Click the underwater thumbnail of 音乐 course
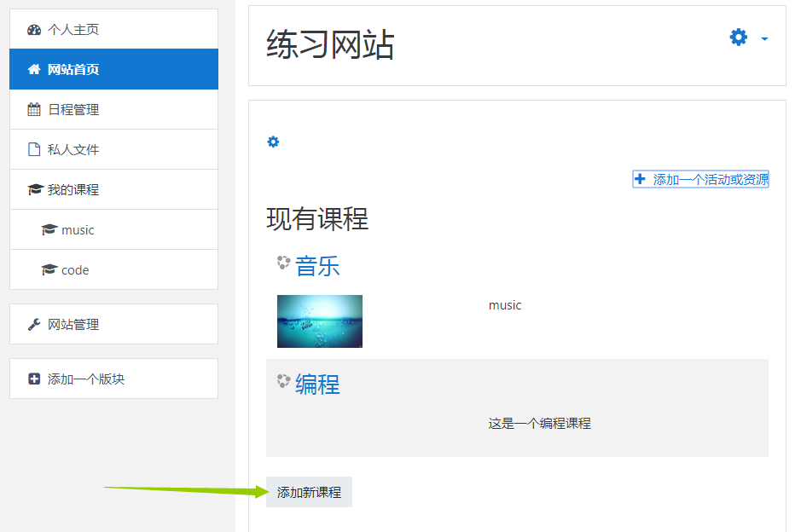The image size is (795, 532). (320, 321)
